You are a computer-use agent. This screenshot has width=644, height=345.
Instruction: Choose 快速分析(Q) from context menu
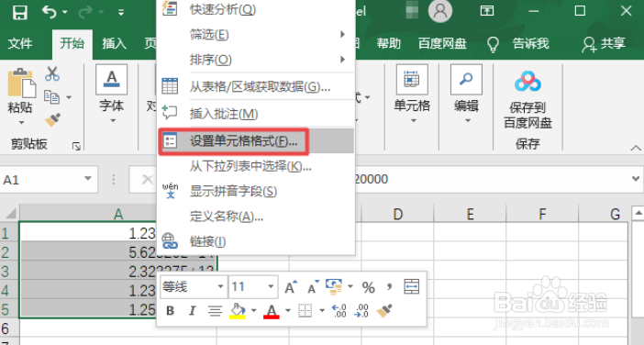pyautogui.click(x=255, y=9)
